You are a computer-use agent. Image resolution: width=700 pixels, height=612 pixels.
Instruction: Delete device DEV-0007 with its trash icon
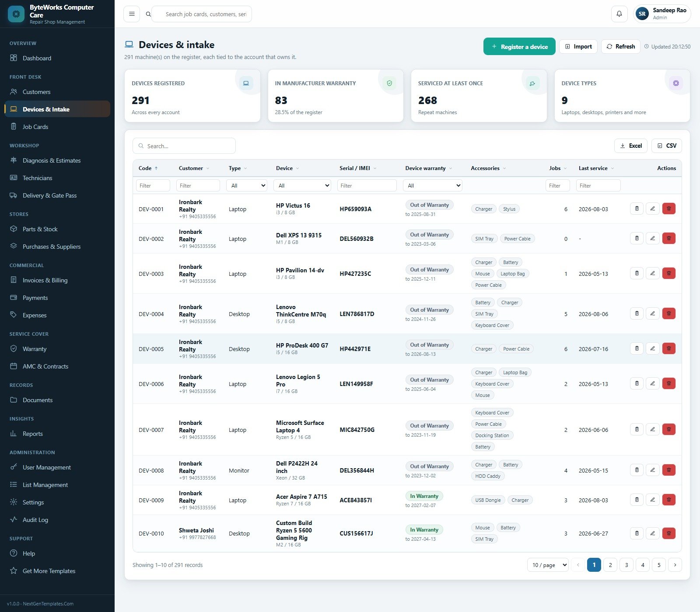tap(668, 430)
